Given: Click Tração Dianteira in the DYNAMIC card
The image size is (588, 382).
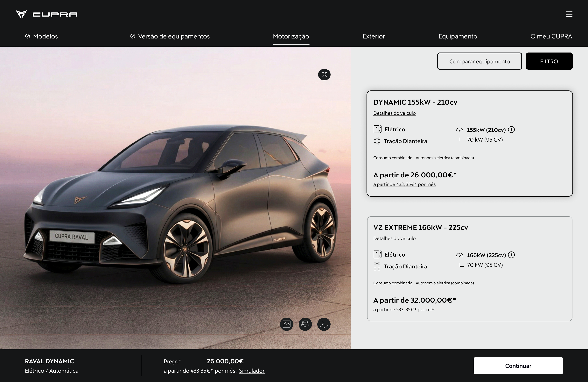Looking at the screenshot, I should tap(405, 141).
